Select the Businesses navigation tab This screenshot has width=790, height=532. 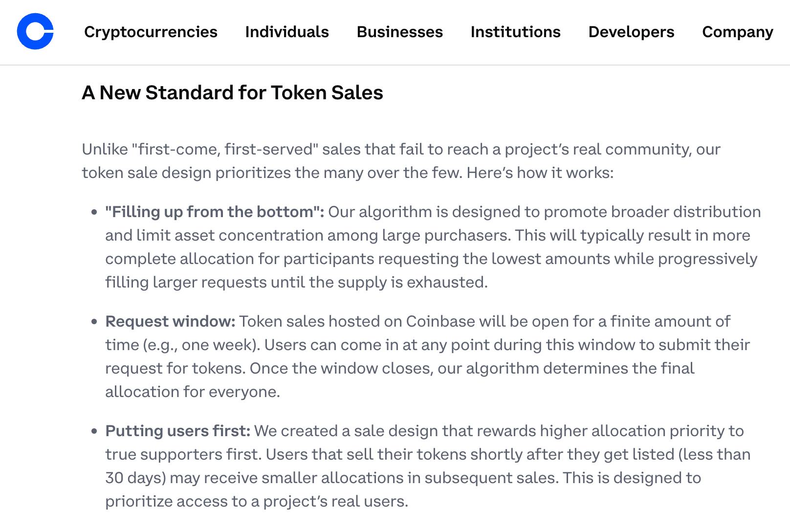point(400,32)
